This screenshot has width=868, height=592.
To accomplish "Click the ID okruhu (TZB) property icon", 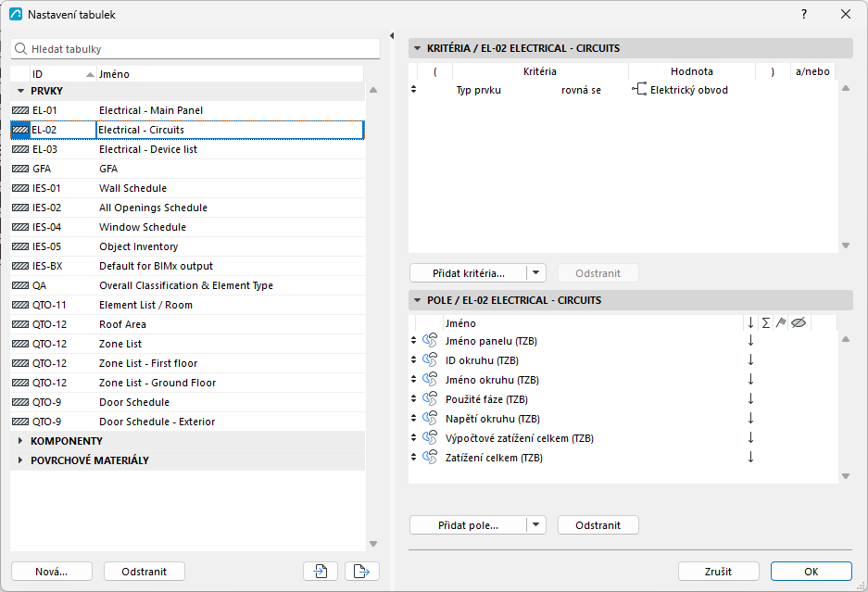I will pyautogui.click(x=430, y=360).
